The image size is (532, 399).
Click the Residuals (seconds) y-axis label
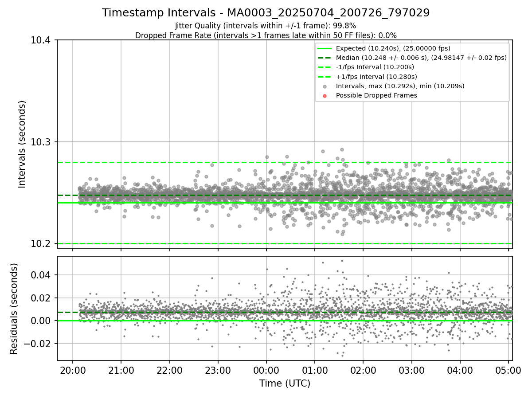coord(14,309)
